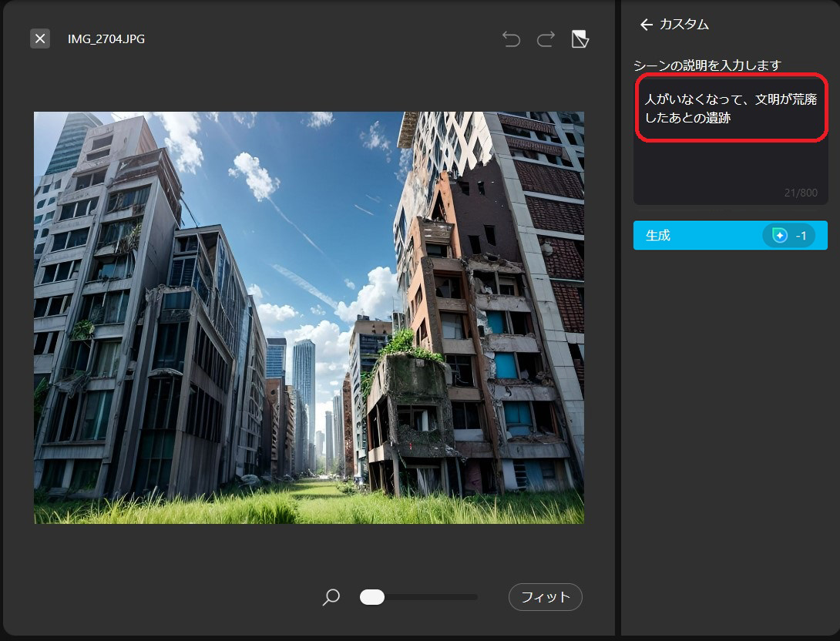Click the zoom slider handle
The image size is (840, 641).
(372, 597)
